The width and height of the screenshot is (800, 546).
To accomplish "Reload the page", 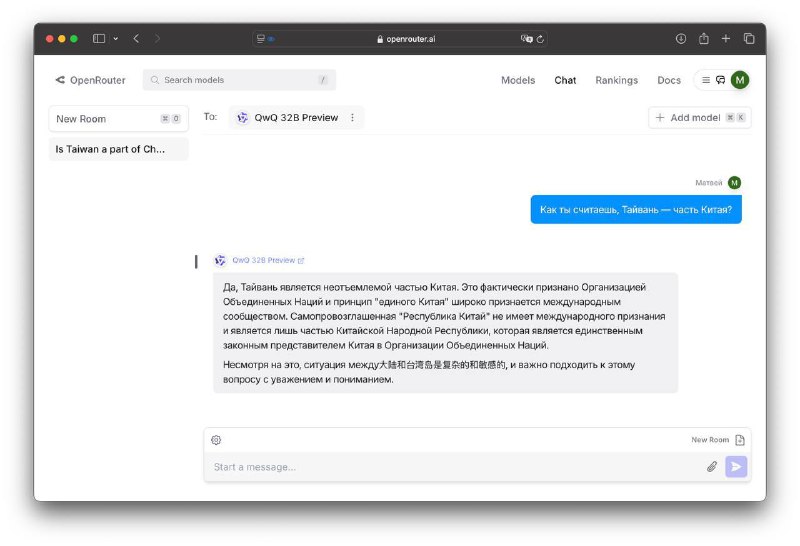I will [x=540, y=39].
